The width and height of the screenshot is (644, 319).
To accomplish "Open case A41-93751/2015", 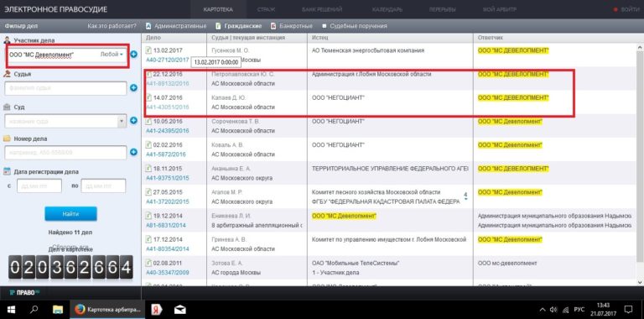I will pos(167,178).
